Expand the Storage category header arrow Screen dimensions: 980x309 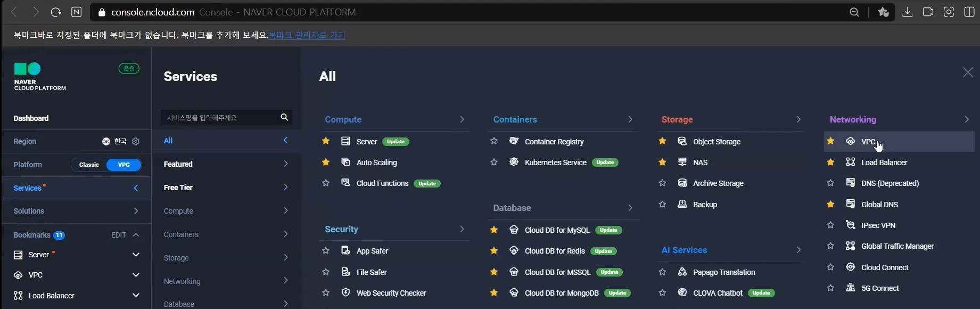(x=798, y=119)
